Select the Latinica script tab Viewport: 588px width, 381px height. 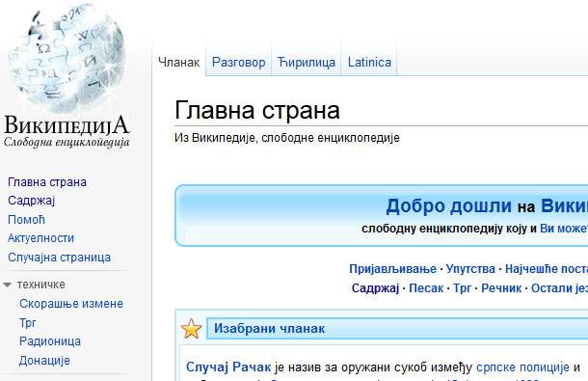tap(369, 63)
